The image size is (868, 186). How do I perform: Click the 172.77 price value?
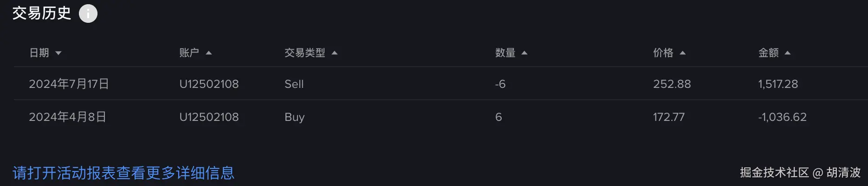(668, 117)
